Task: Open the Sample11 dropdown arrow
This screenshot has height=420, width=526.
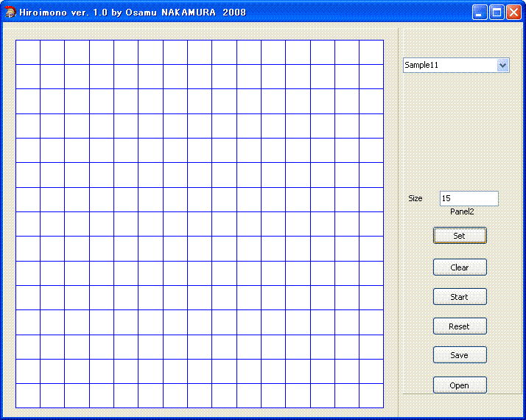Action: (x=502, y=65)
